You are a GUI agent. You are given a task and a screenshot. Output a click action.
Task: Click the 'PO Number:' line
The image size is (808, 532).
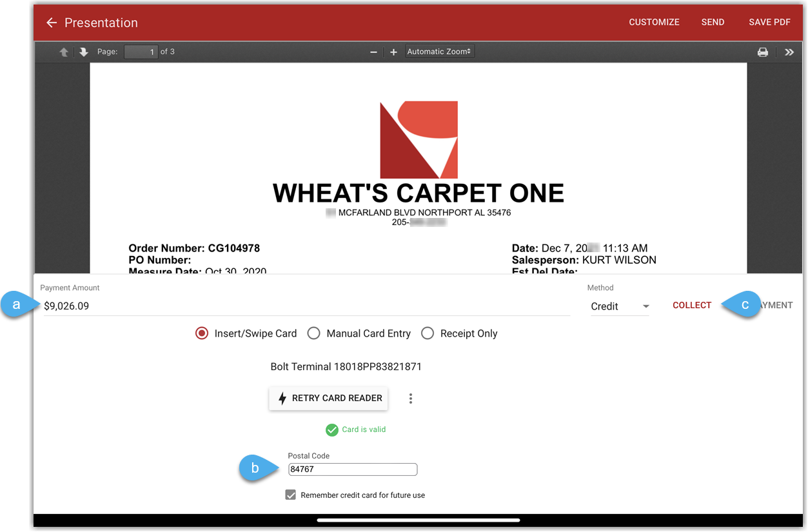(x=159, y=260)
